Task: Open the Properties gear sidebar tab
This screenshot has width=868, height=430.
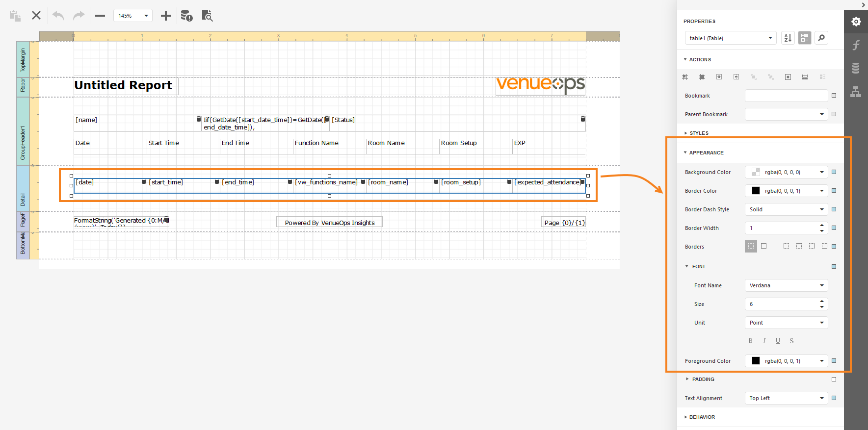Action: 856,22
